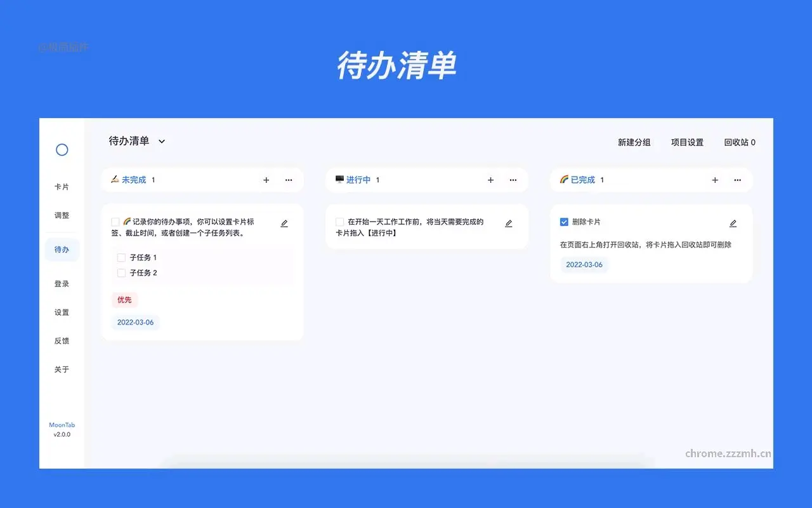
Task: Switch to the 设置 sidebar section
Action: pos(62,312)
